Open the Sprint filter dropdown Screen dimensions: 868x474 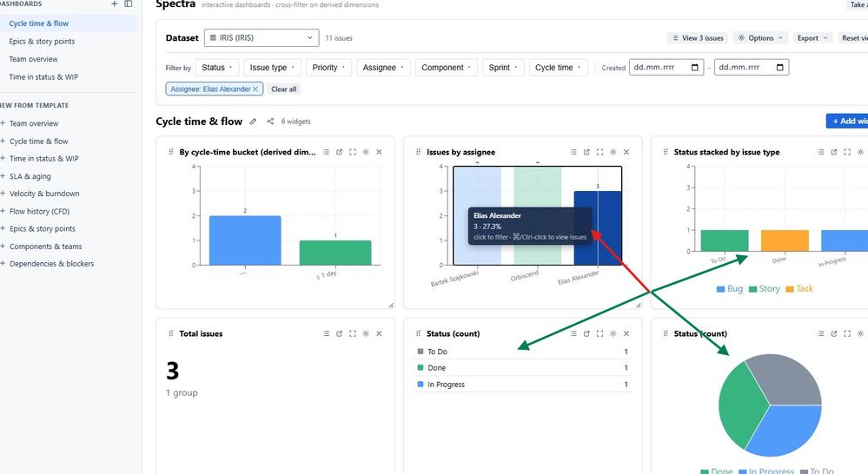click(x=503, y=68)
